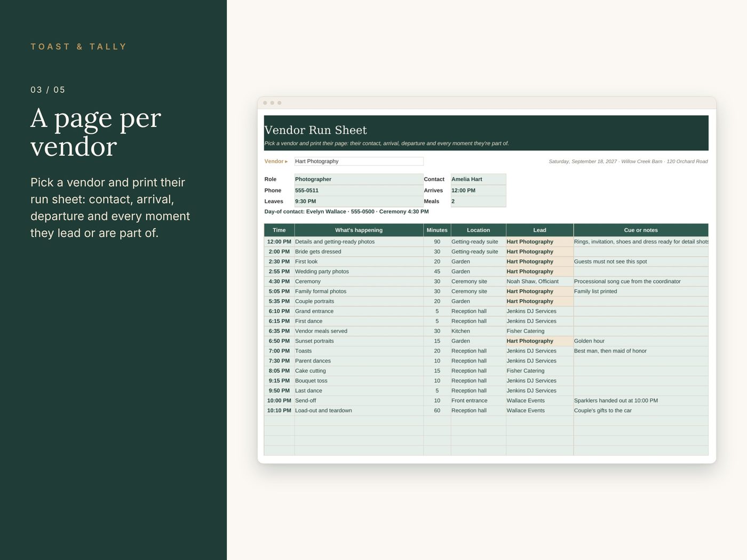Viewport: 747px width, 560px height.
Task: Click the Minutes column header
Action: 437,230
